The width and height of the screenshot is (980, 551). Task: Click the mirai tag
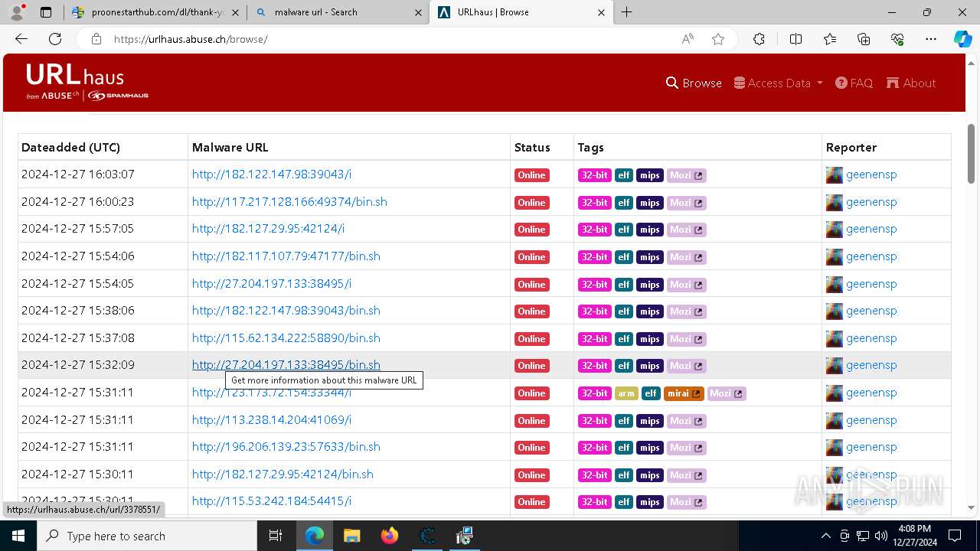[x=683, y=393]
